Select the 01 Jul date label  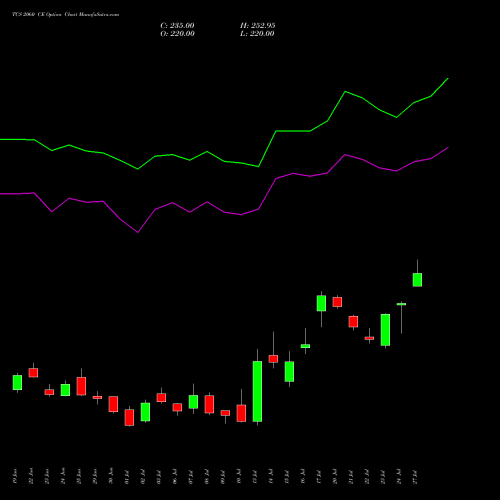[127, 477]
